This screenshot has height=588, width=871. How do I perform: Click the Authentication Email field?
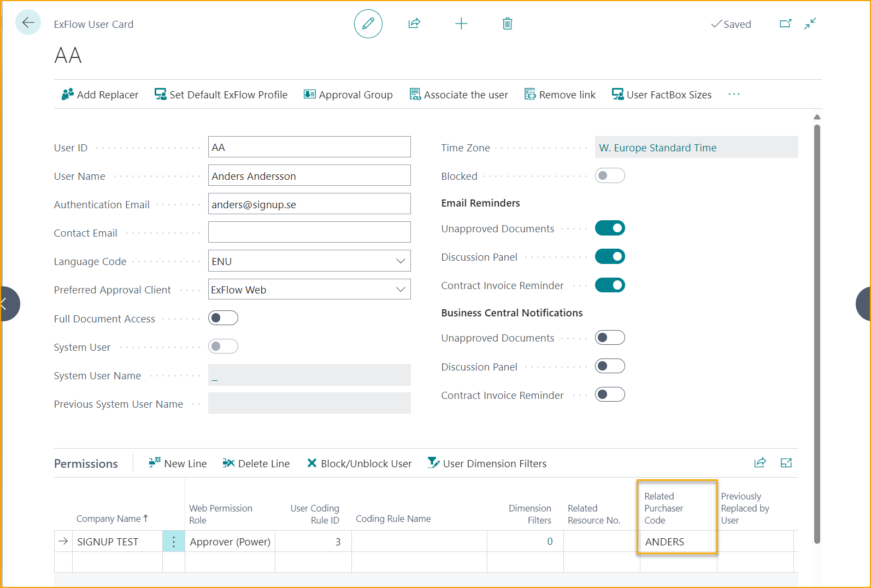point(309,204)
